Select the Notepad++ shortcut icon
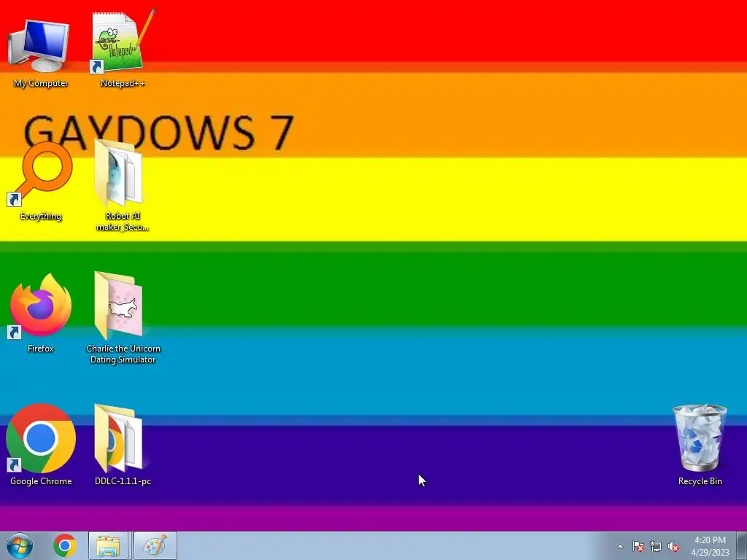This screenshot has width=747, height=560. point(122,41)
